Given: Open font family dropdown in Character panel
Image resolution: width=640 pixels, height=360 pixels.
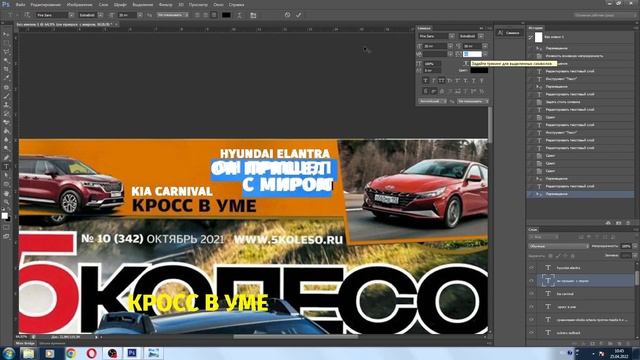Looking at the screenshot, I should coord(451,36).
